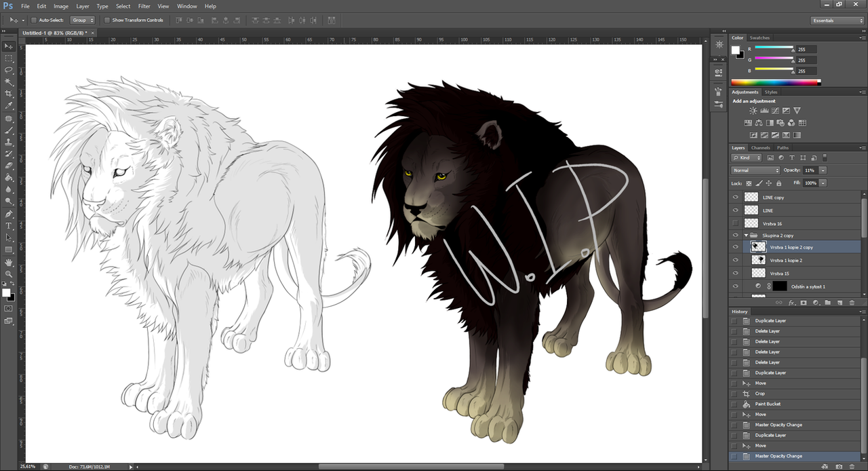Add a layer style with fx button
Screen dimensions: 868x471
pyautogui.click(x=791, y=302)
